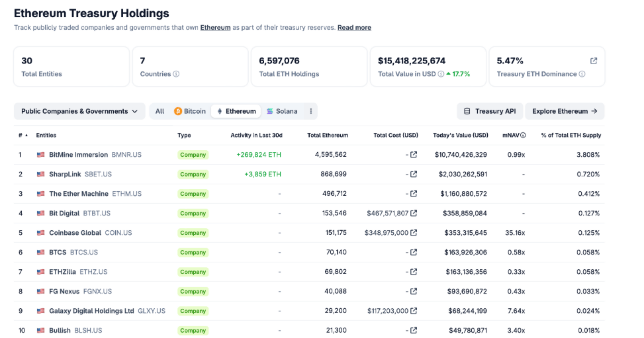644x338 pixels.
Task: Open Bit Digital cost source link icon
Action: tap(414, 213)
